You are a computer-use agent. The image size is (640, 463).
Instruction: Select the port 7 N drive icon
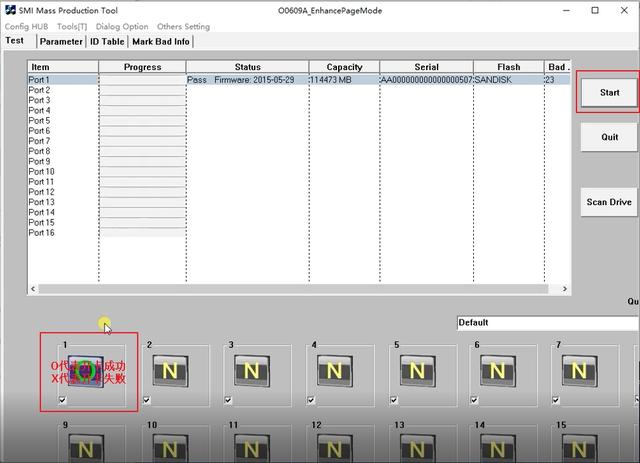tap(579, 371)
